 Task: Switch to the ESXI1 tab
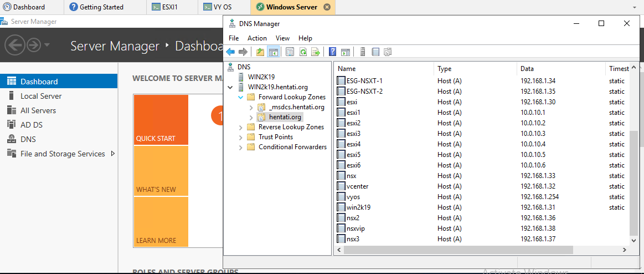tap(173, 7)
